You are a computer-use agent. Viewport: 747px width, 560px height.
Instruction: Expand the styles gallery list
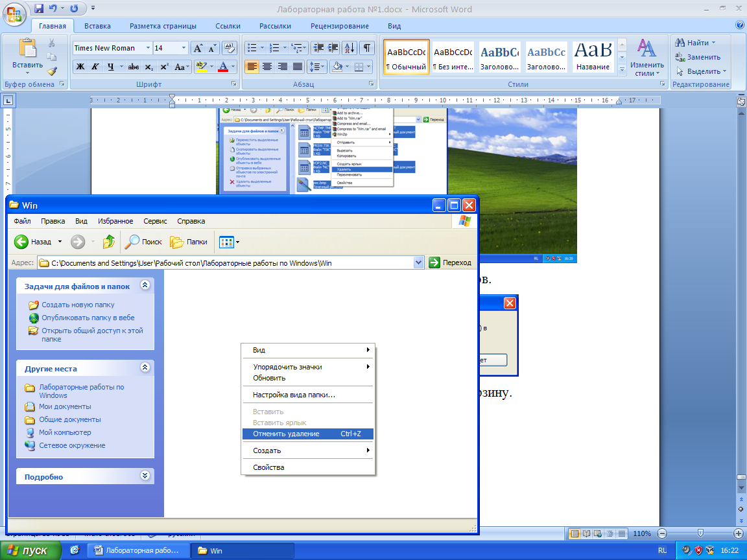coord(622,69)
